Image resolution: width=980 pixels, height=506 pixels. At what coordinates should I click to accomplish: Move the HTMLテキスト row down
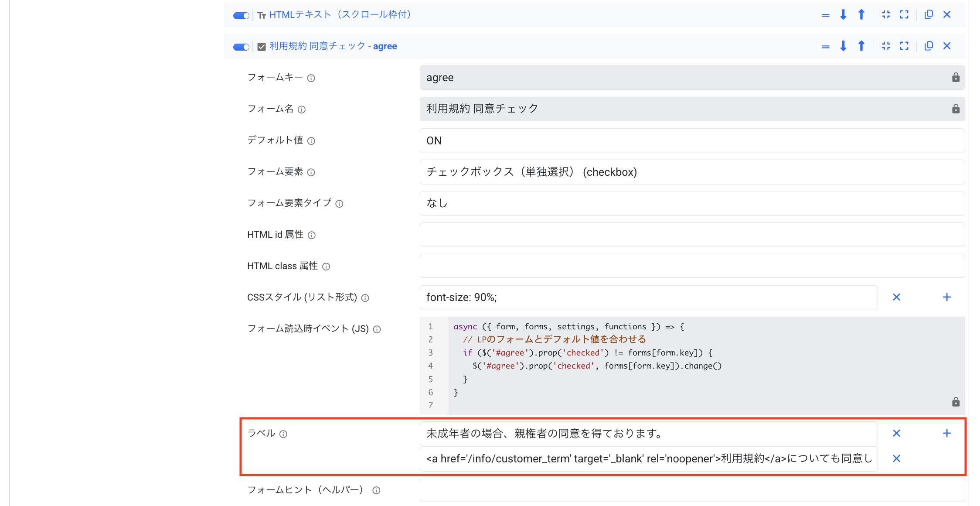[x=843, y=15]
